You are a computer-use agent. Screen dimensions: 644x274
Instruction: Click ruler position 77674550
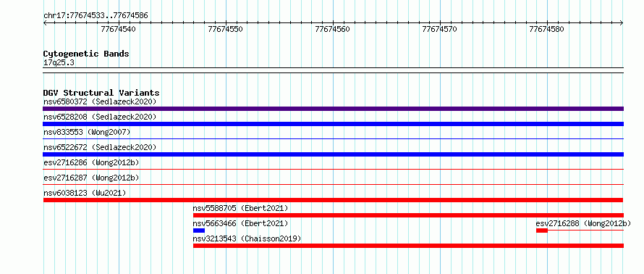(226, 29)
